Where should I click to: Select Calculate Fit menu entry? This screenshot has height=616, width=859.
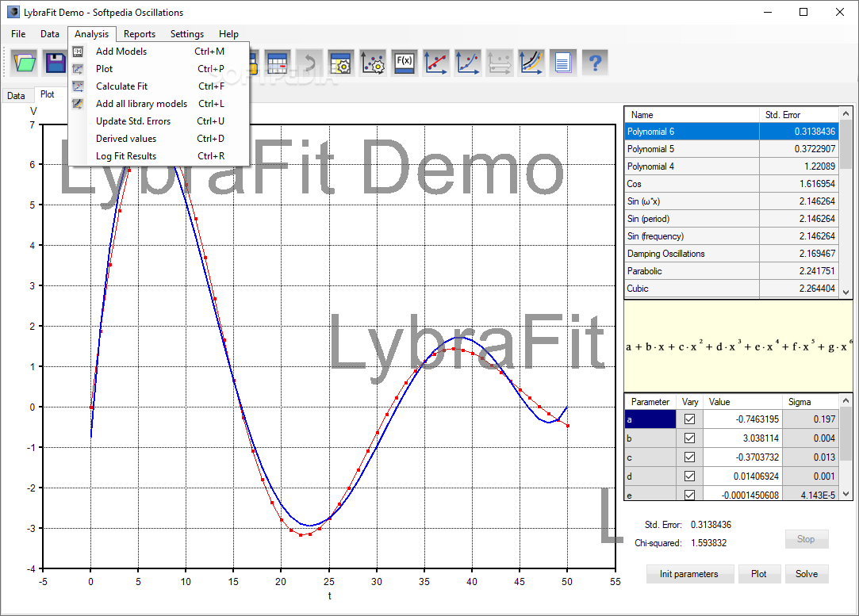[x=159, y=86]
